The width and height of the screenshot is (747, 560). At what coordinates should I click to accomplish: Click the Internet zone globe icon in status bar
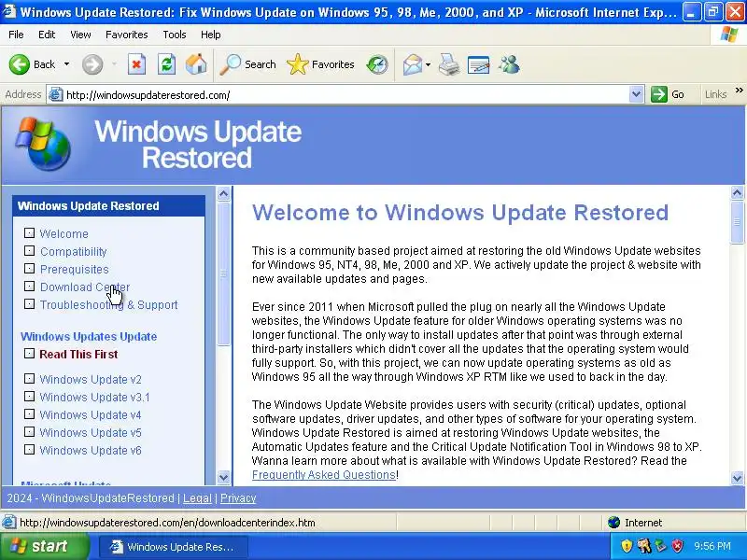[614, 523]
